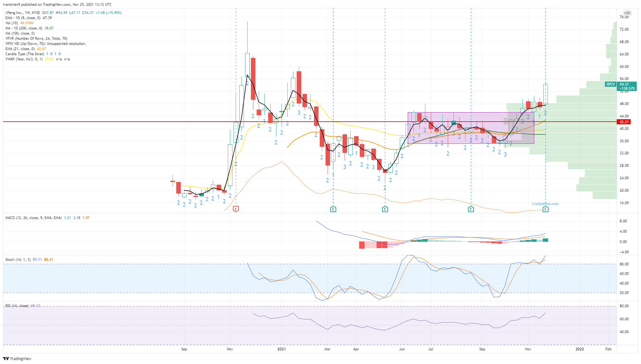
Task: Select the Candle Type (The Strat) legend
Action: click(x=25, y=54)
